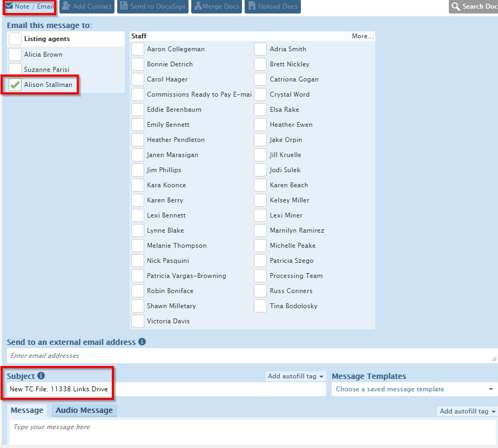Check the Marnilyn Ramirez checkbox
The height and width of the screenshot is (448, 498).
(260, 230)
